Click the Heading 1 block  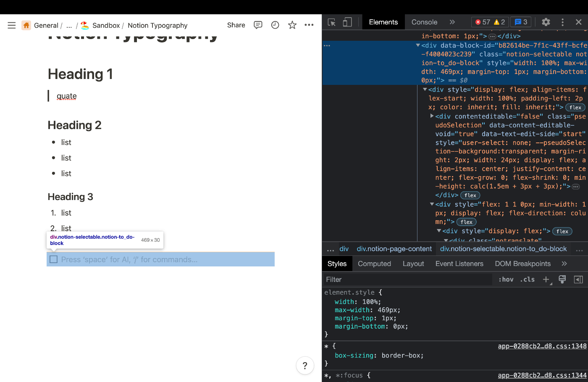tap(80, 74)
